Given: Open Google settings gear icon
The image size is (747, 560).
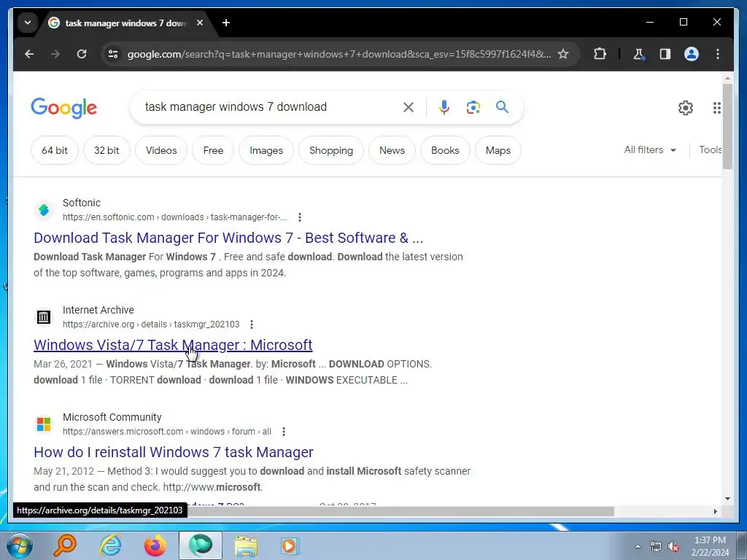Looking at the screenshot, I should 686,108.
